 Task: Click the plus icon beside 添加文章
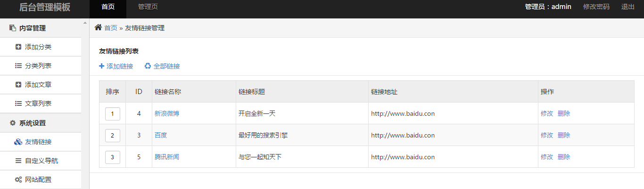click(x=18, y=85)
